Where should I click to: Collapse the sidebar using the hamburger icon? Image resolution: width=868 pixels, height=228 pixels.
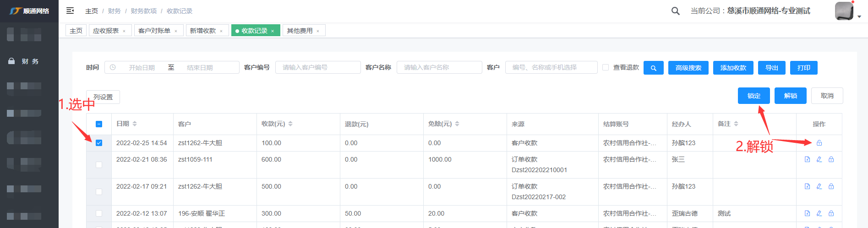(70, 11)
